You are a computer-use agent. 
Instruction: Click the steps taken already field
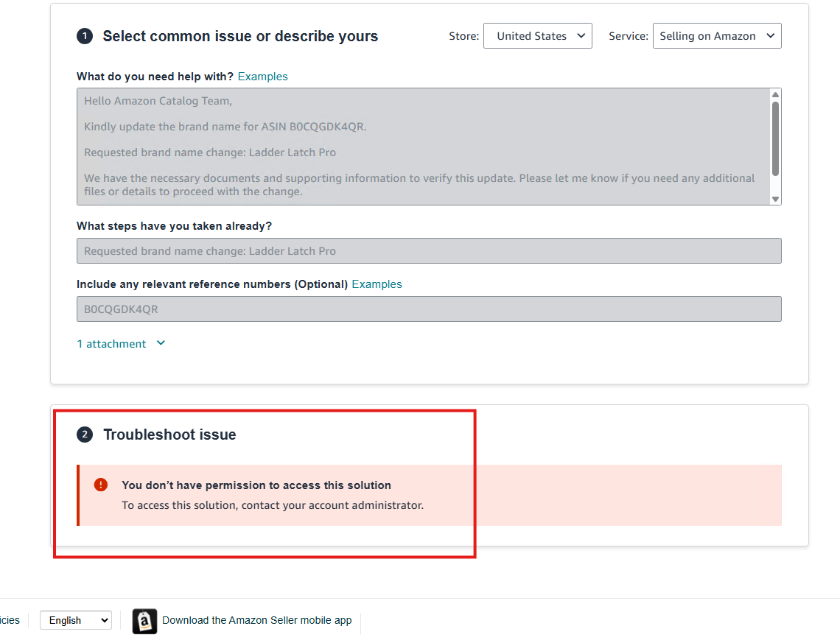[x=428, y=251]
